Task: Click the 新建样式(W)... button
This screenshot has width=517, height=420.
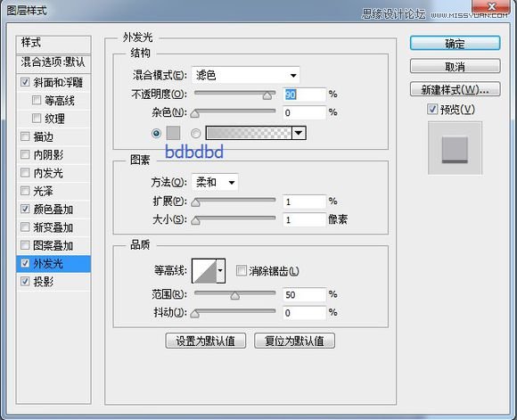Action: tap(455, 89)
